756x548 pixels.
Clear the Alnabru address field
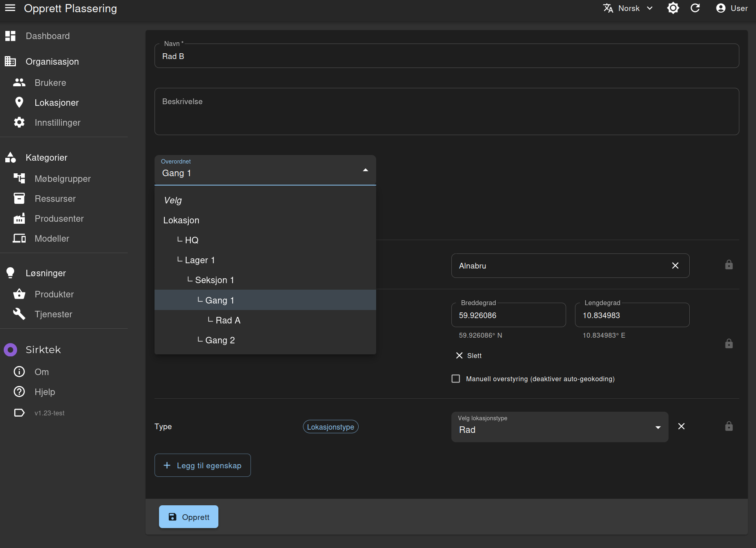coord(675,266)
